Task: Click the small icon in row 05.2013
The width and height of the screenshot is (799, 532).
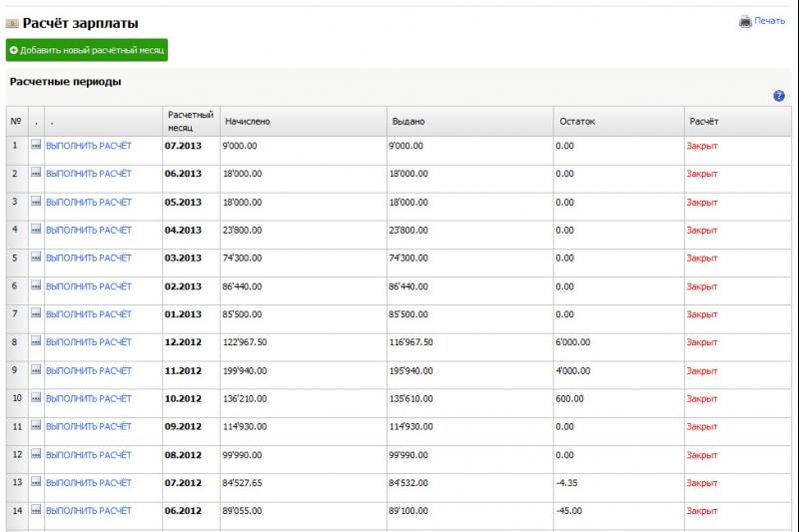Action: point(36,202)
